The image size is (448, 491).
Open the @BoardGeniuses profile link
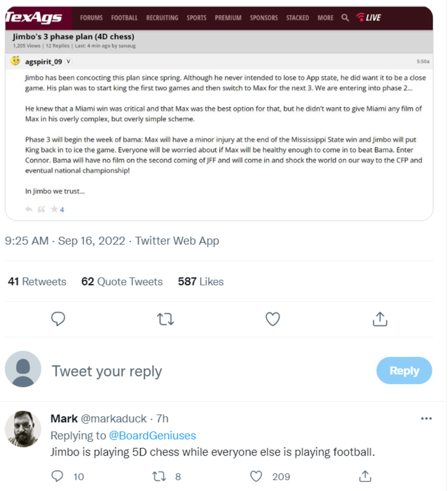pos(152,435)
